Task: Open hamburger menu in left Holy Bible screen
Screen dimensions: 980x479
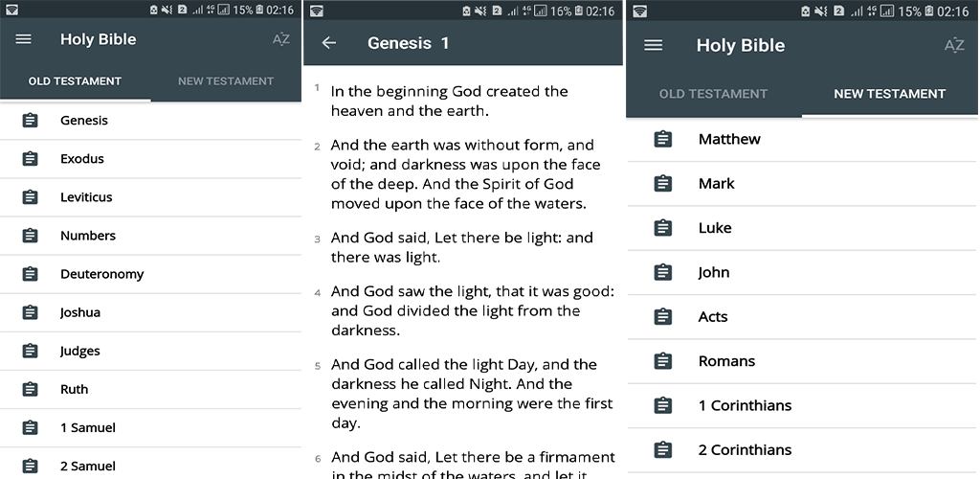Action: pos(24,39)
